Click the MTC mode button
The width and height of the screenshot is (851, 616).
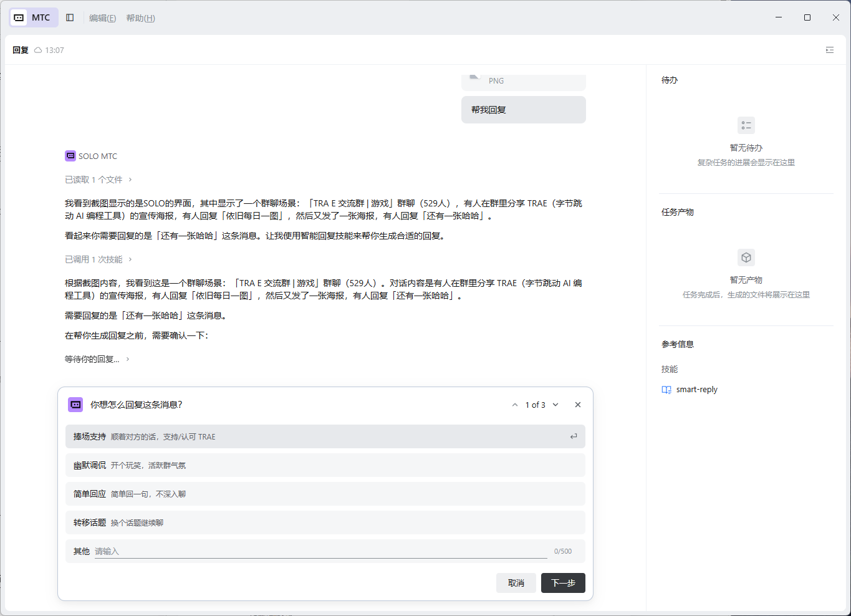click(34, 17)
